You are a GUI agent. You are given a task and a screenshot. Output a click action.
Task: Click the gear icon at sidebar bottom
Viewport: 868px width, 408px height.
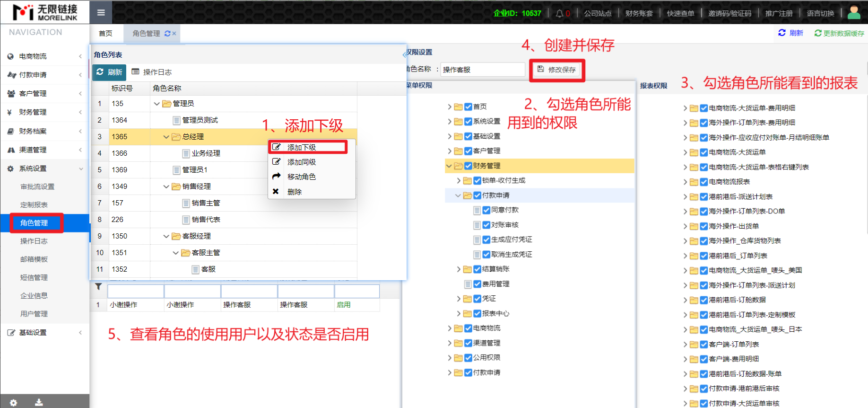13,402
